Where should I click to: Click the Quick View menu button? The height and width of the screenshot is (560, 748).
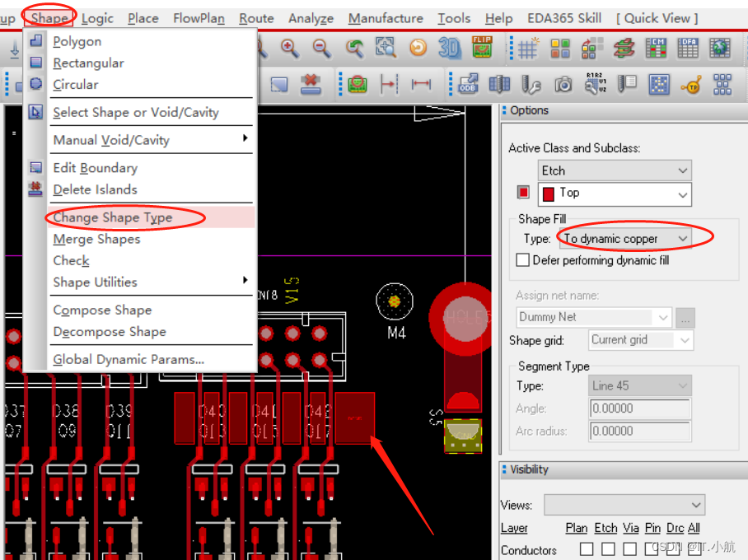(657, 18)
